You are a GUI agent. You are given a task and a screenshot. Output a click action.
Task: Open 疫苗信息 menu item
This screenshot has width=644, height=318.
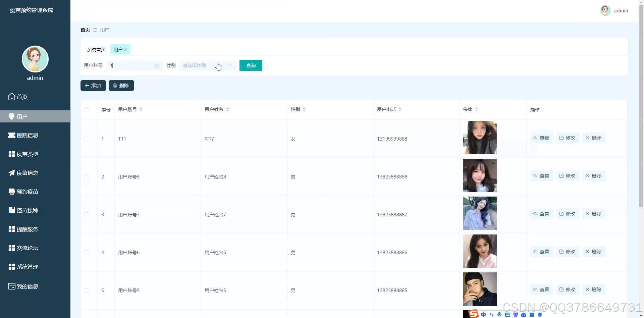pos(35,173)
